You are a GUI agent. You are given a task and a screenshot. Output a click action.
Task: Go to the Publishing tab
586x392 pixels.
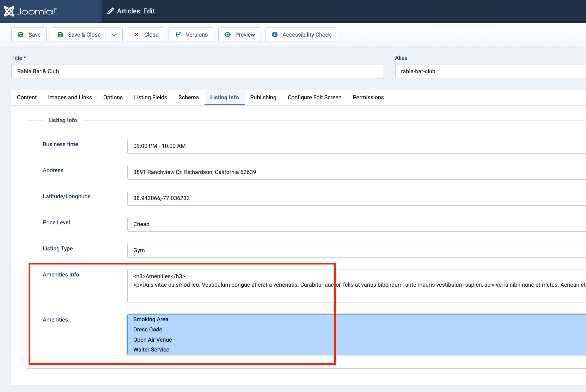pyautogui.click(x=263, y=98)
